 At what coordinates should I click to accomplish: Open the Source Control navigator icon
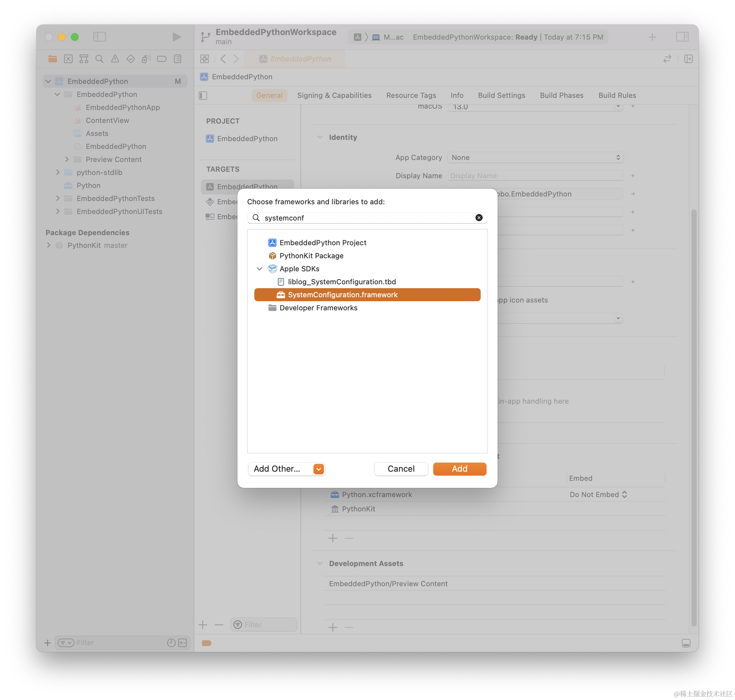click(x=68, y=58)
